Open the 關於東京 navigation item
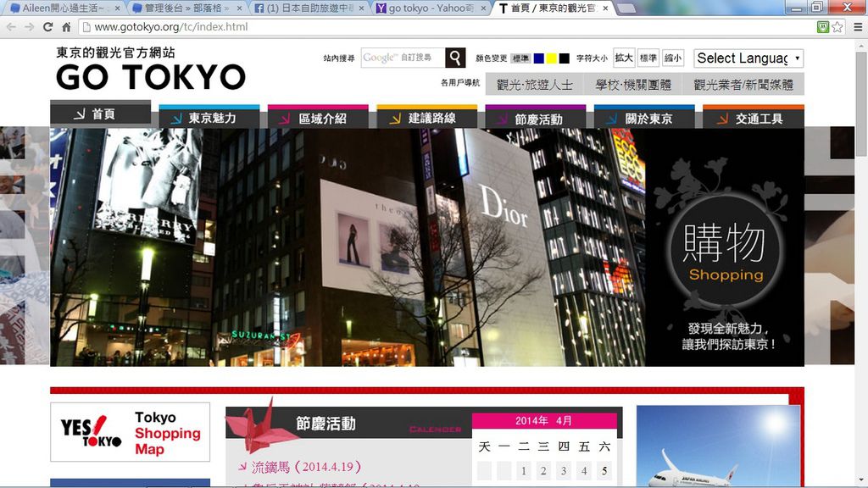Screen dimensions: 868x488 tap(644, 117)
